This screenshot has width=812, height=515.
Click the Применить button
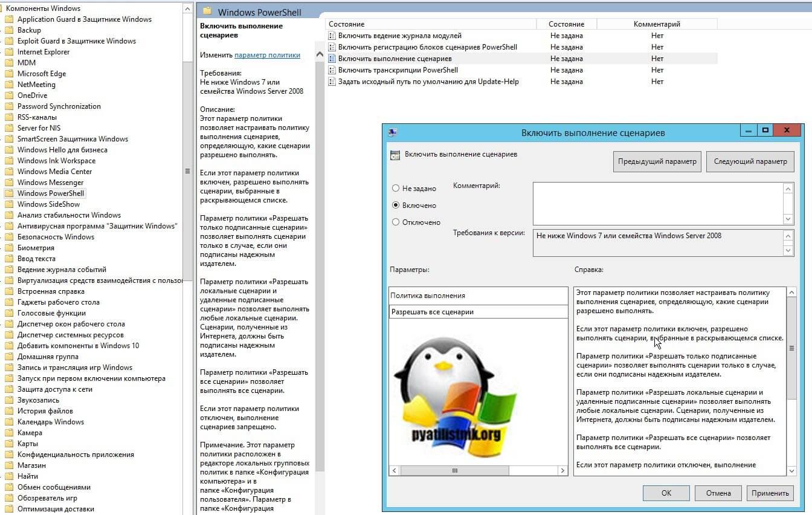pos(770,493)
